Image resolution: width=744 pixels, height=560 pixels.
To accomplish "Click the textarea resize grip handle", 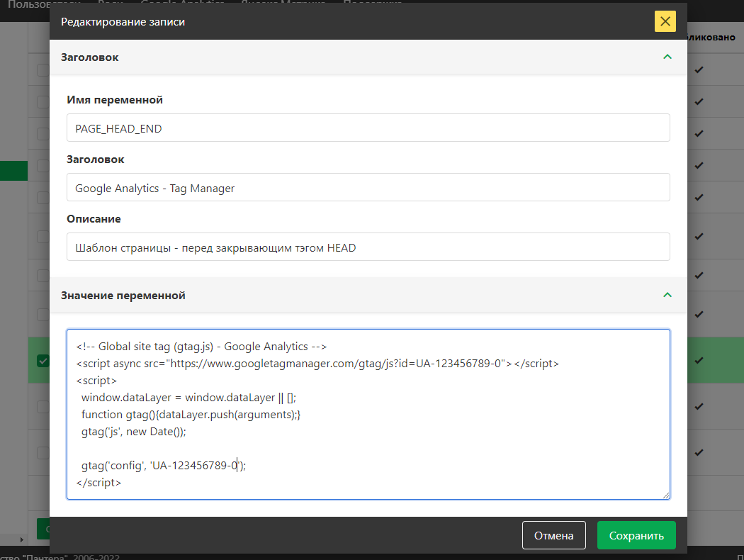I will (x=666, y=496).
